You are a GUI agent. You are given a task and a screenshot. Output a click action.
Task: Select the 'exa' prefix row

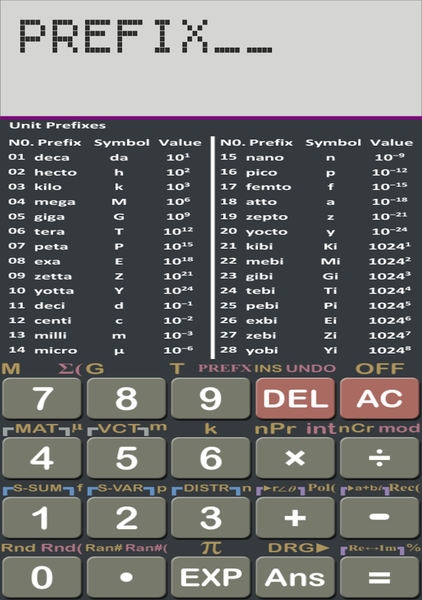point(100,261)
